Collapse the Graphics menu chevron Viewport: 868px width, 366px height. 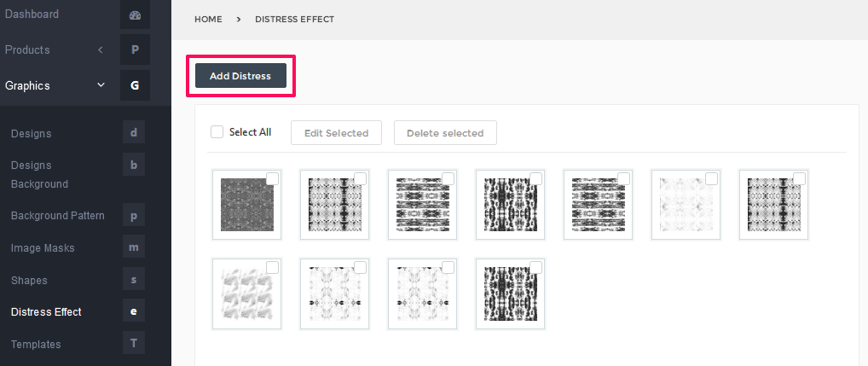pyautogui.click(x=101, y=85)
